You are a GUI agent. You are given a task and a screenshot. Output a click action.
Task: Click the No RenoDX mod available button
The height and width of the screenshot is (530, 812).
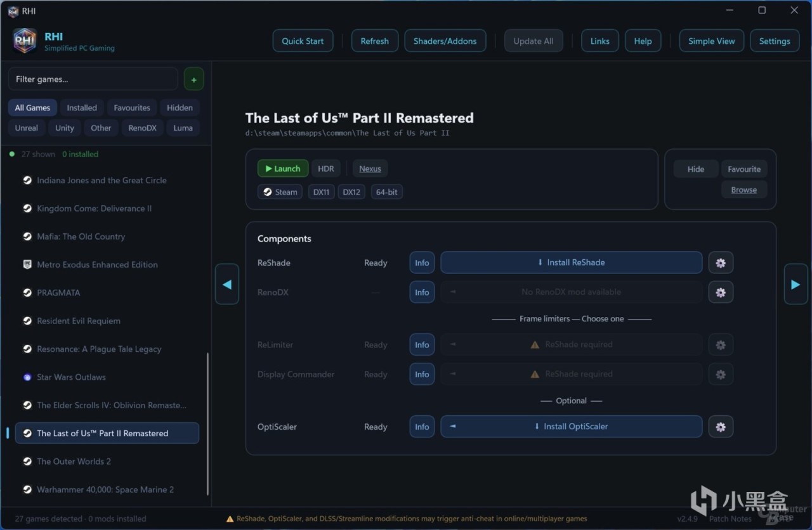571,292
